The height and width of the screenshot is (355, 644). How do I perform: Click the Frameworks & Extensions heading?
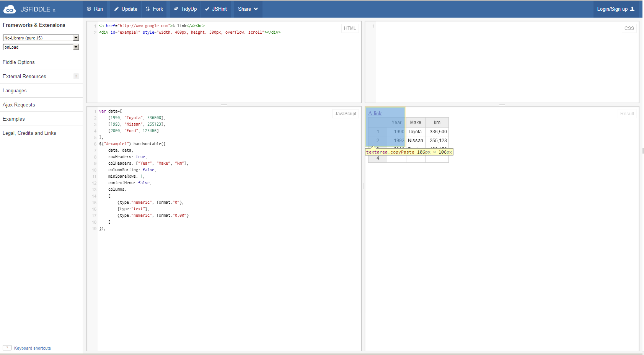(34, 25)
